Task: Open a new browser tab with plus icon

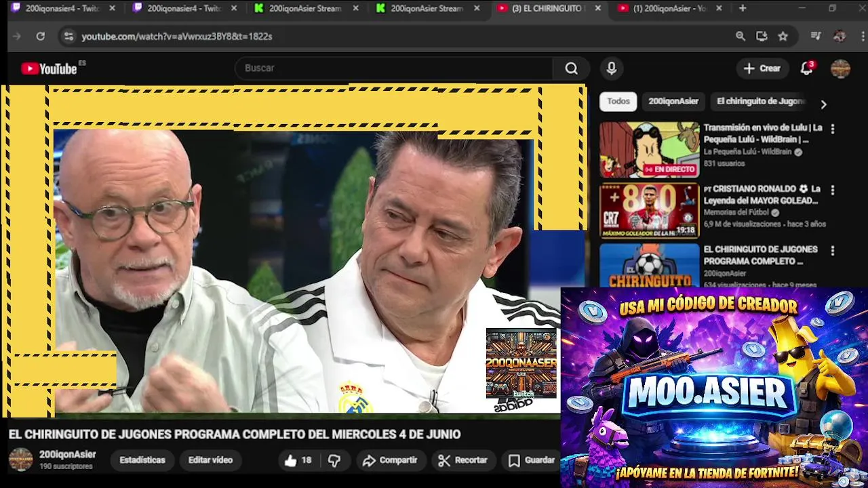Action: pos(743,8)
